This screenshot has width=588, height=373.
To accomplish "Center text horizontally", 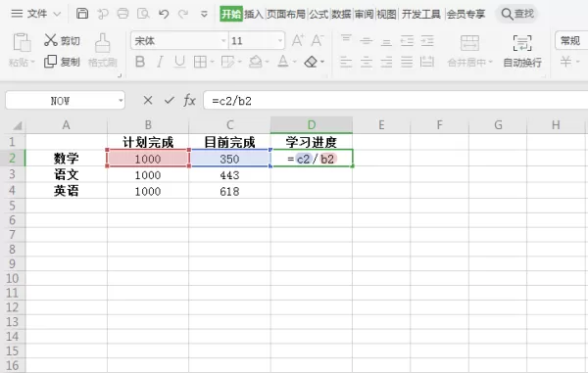I will (x=367, y=62).
